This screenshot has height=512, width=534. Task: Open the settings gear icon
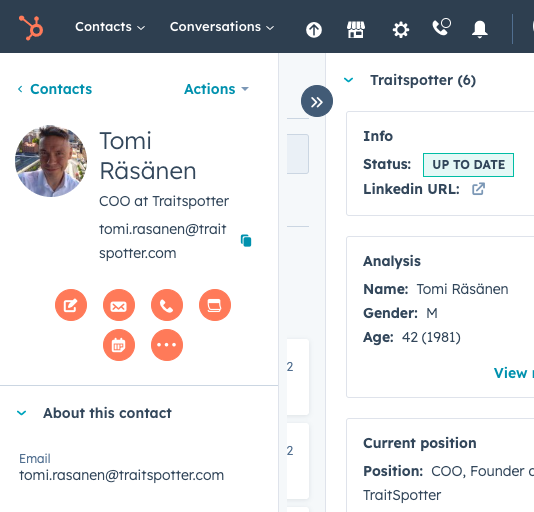click(x=401, y=30)
